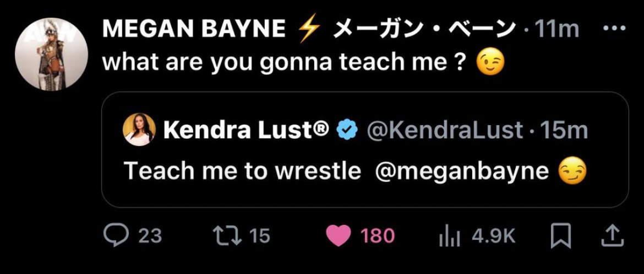Screen dimensions: 644x274
Task: Open the 15m quoted tweet timestamp
Action: tap(564, 131)
